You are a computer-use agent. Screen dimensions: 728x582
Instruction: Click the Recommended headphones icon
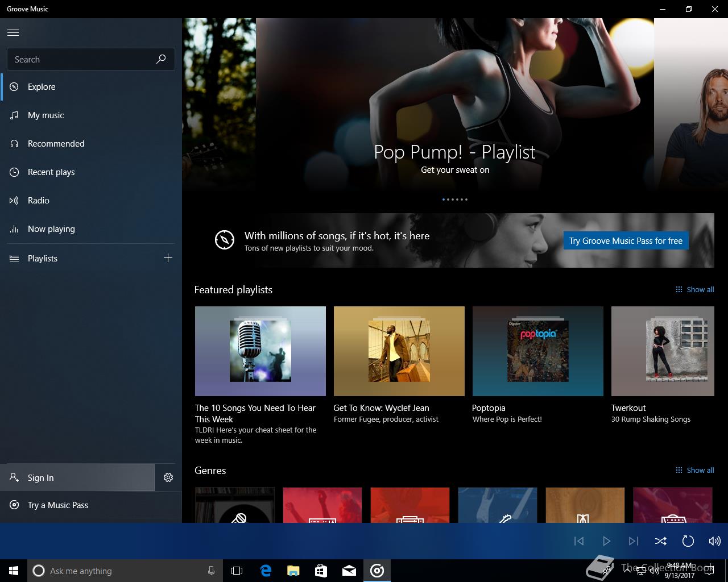coord(14,144)
